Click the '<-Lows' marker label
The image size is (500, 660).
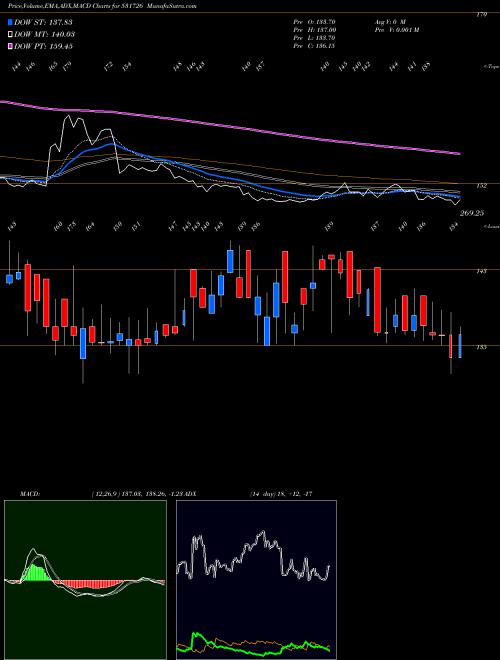[491, 226]
